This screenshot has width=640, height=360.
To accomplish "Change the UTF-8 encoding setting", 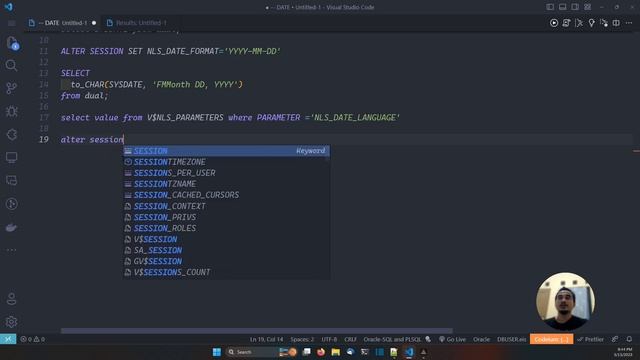I will pos(329,339).
